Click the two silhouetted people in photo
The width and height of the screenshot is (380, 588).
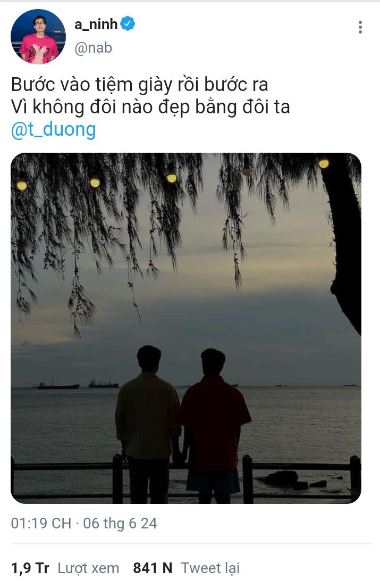tap(183, 425)
